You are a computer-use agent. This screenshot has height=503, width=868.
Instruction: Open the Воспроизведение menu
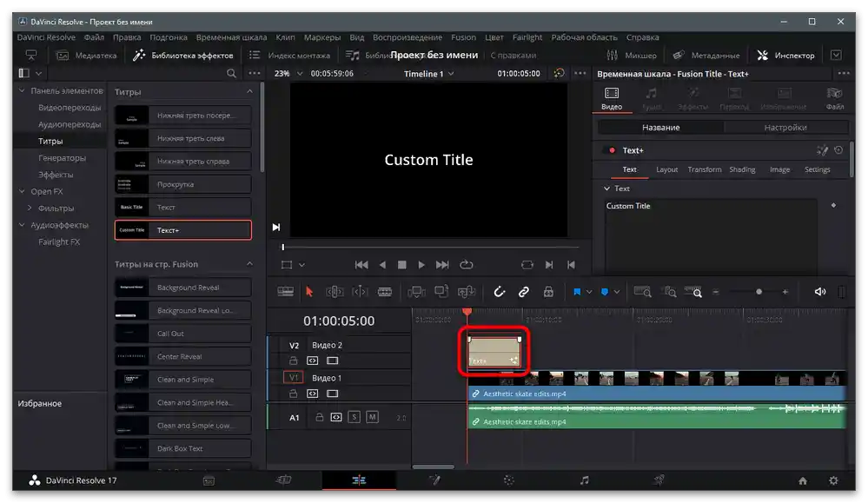(407, 37)
